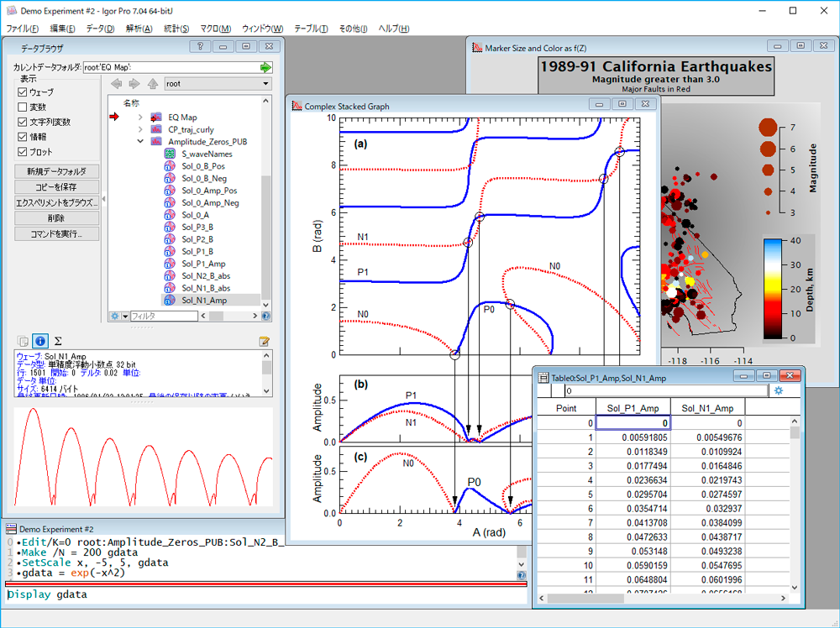Open the データ(D) menu
840x628 pixels.
pyautogui.click(x=100, y=29)
